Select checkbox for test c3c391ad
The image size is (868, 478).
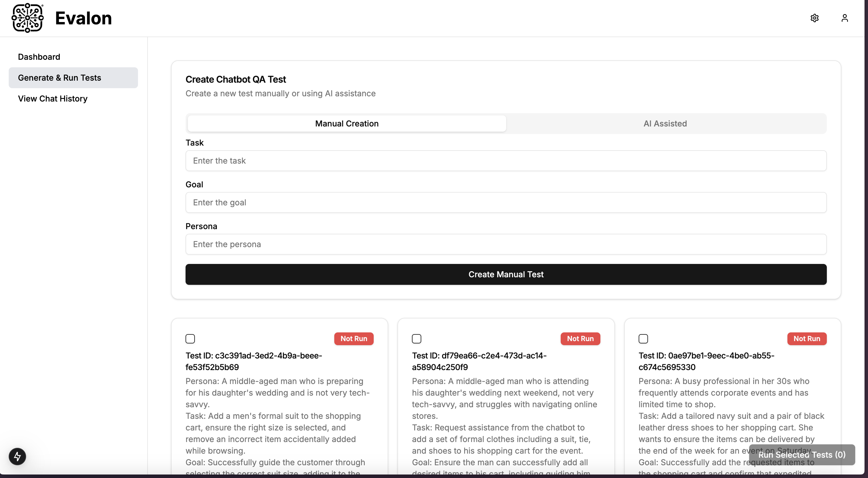coord(190,338)
